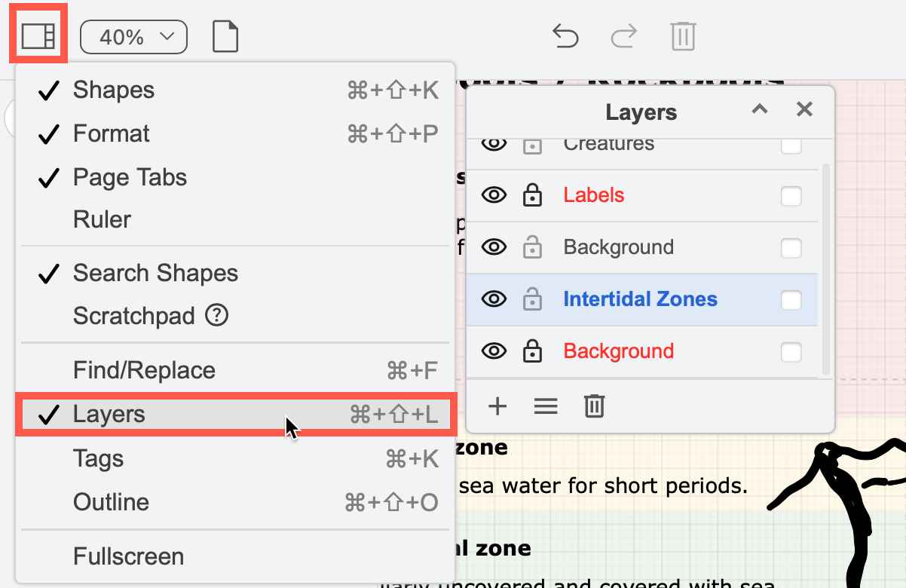Collapse the Layers panel with the chevron

click(x=759, y=109)
